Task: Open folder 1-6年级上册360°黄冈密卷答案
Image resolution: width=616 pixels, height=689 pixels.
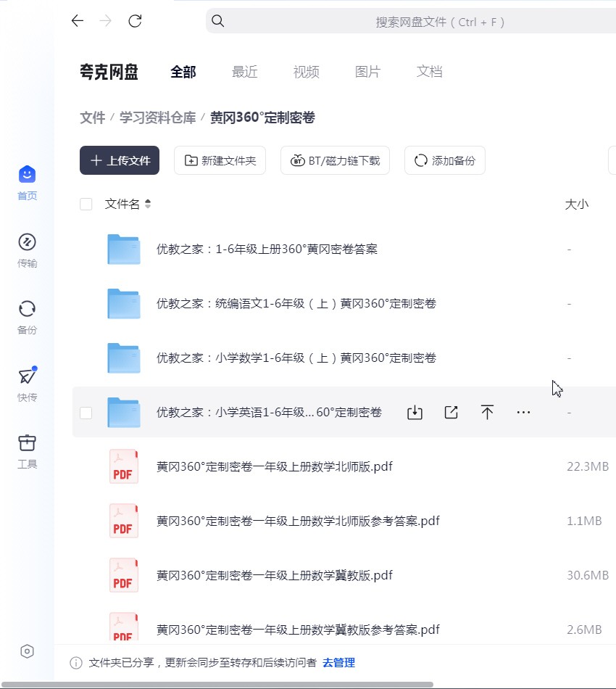Action: tap(267, 249)
